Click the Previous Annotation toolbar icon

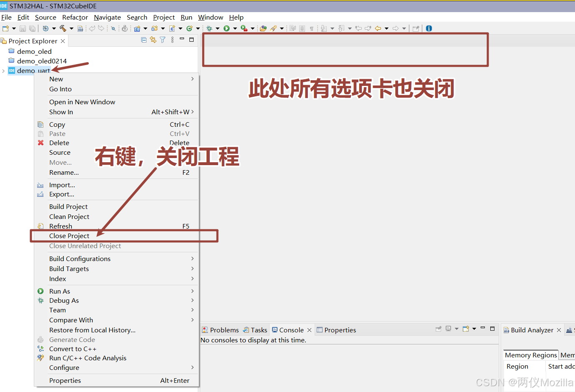pyautogui.click(x=341, y=28)
